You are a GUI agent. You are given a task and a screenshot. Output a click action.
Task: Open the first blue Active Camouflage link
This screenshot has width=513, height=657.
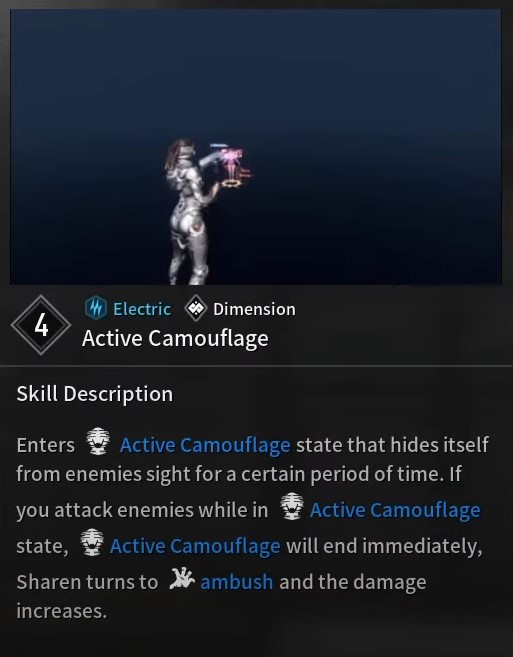[x=205, y=445]
